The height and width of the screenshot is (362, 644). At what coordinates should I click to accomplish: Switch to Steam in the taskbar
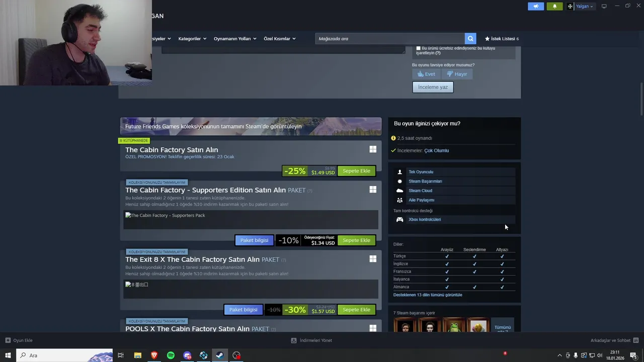coord(220,355)
